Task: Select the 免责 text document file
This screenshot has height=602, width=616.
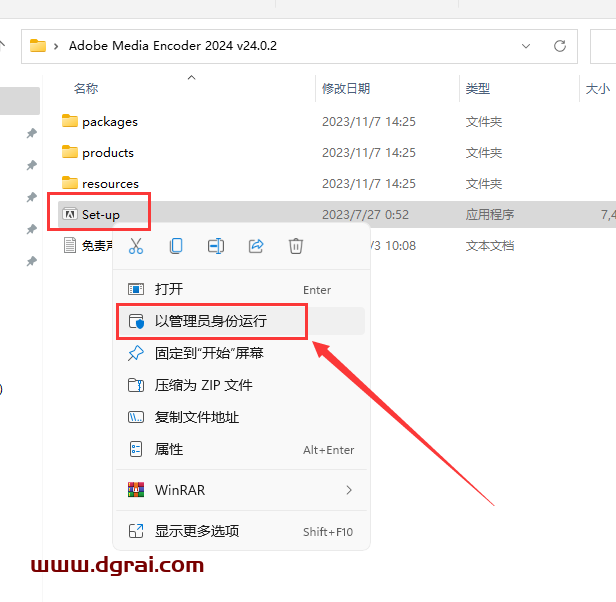Action: click(97, 246)
